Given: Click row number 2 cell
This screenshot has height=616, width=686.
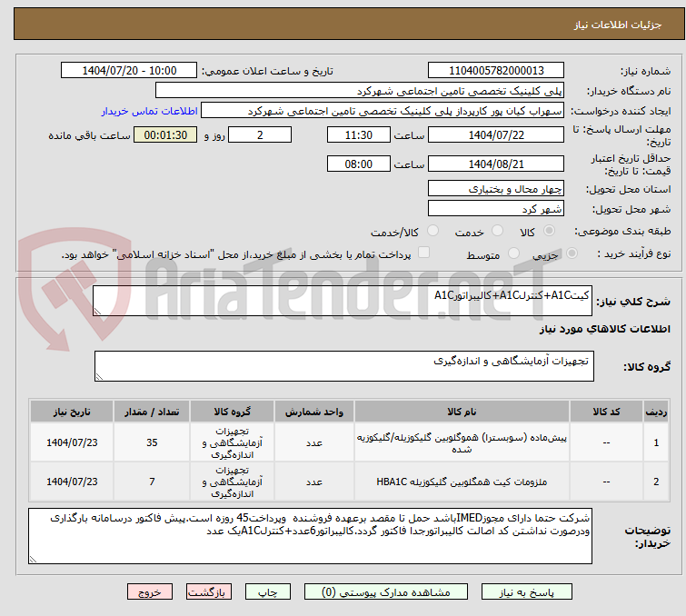Looking at the screenshot, I should pos(656,482).
